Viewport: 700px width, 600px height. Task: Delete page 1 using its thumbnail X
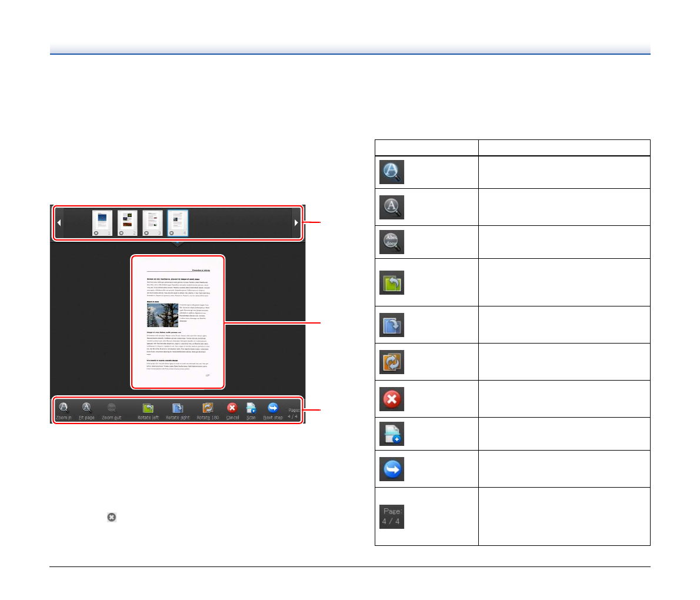(96, 233)
